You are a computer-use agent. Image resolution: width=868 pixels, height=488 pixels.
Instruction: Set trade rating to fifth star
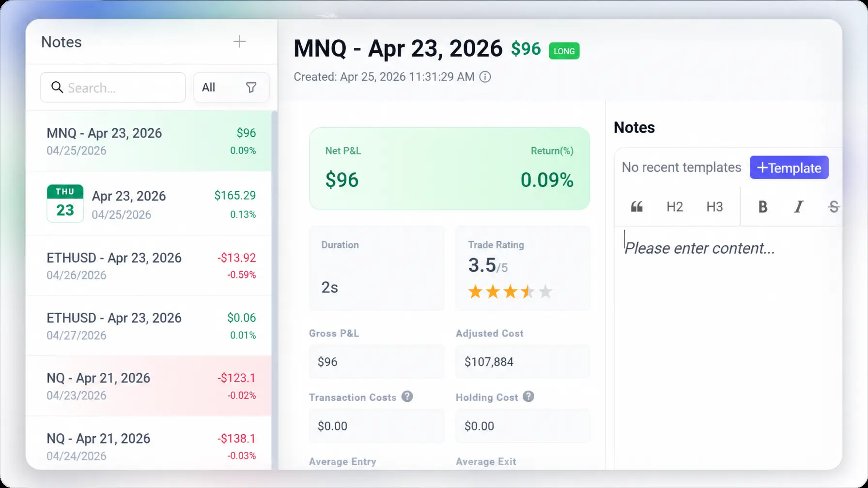[545, 291]
